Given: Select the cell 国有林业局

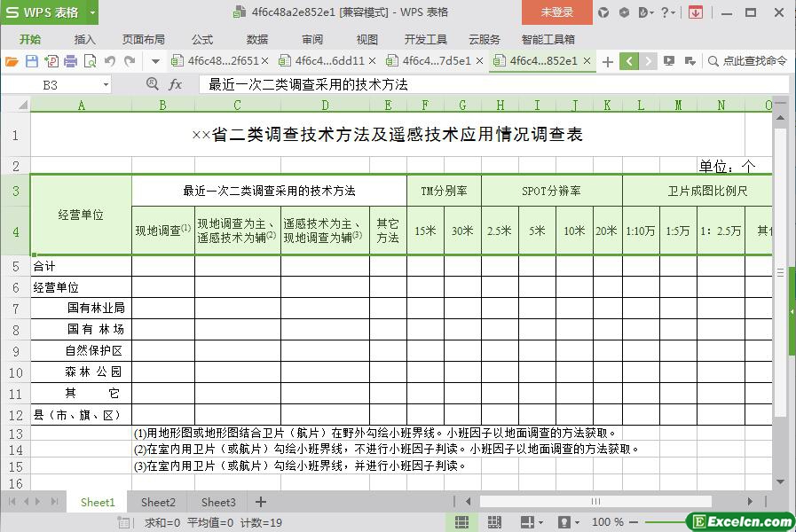Looking at the screenshot, I should coord(82,308).
